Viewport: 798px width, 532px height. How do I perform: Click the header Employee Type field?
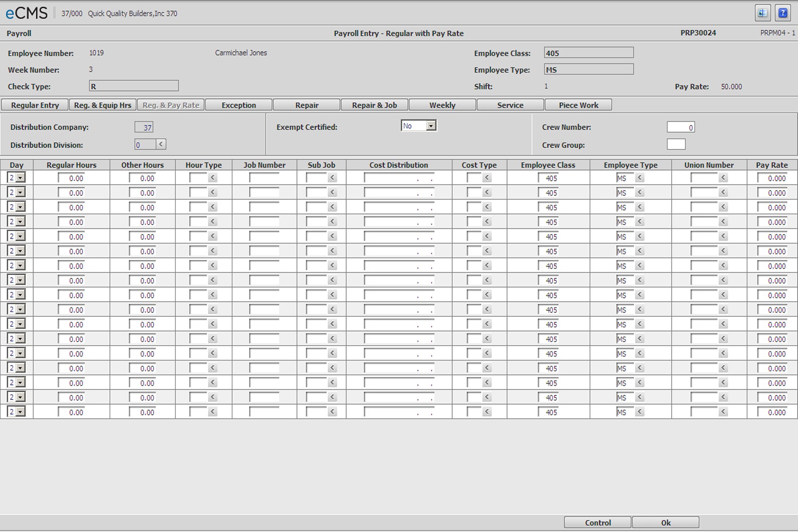coord(589,69)
